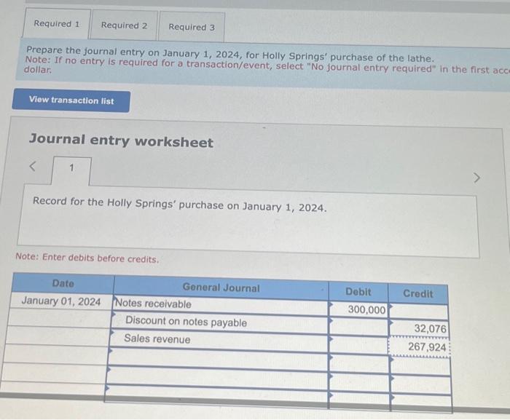510x420 pixels.
Task: Open the Required 2 tab
Action: [125, 25]
